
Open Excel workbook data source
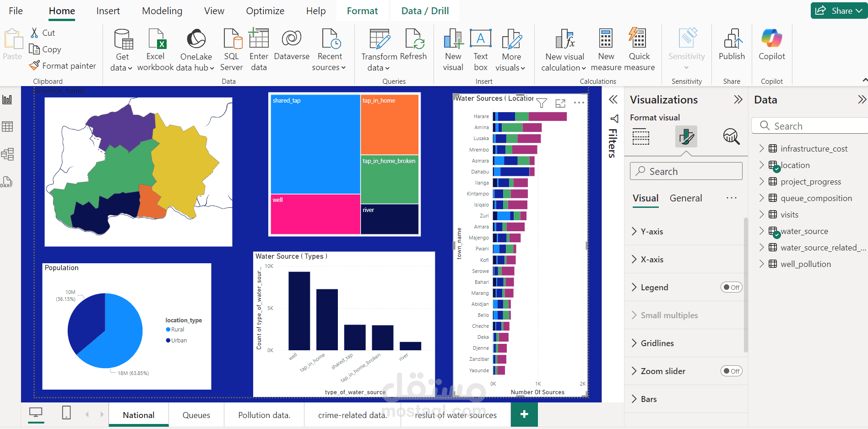156,50
